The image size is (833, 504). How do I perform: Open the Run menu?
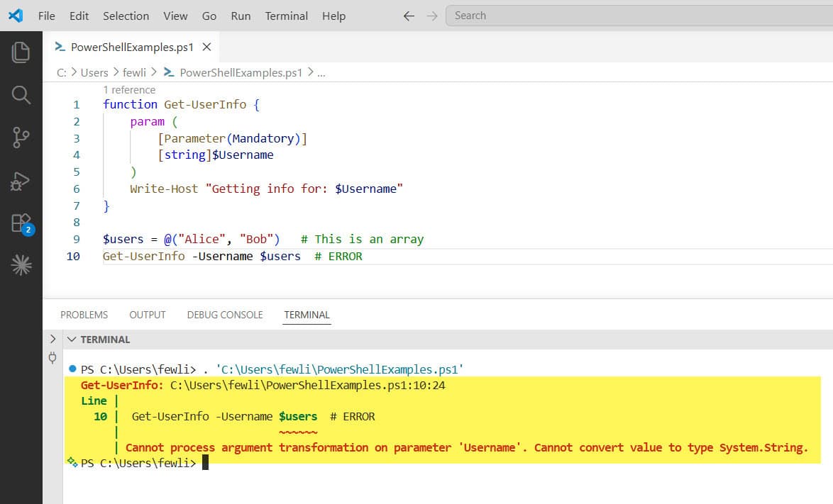click(241, 16)
